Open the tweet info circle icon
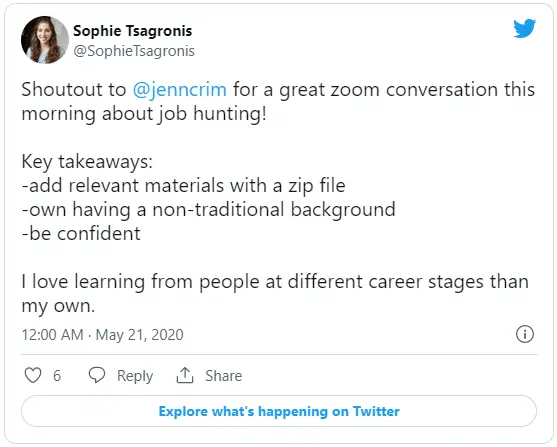The height and width of the screenshot is (447, 557). coord(525,334)
